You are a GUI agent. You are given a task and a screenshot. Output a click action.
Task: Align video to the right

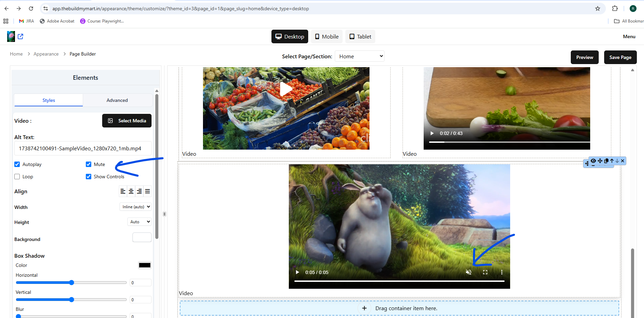pos(139,191)
